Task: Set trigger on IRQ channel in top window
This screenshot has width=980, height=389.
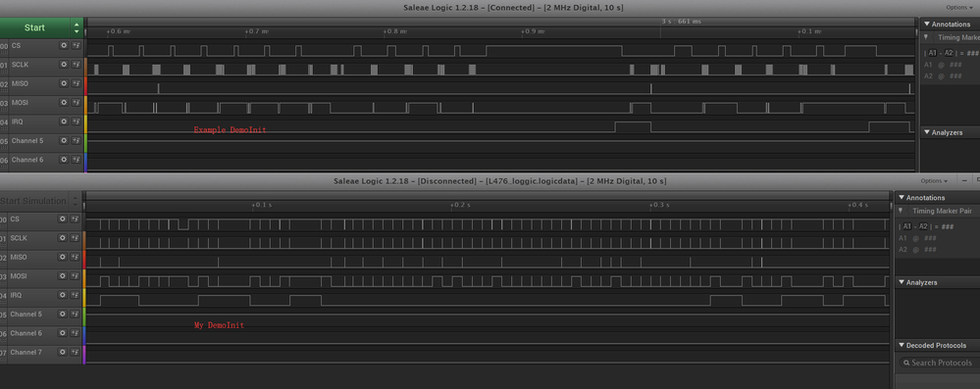Action: tap(76, 122)
